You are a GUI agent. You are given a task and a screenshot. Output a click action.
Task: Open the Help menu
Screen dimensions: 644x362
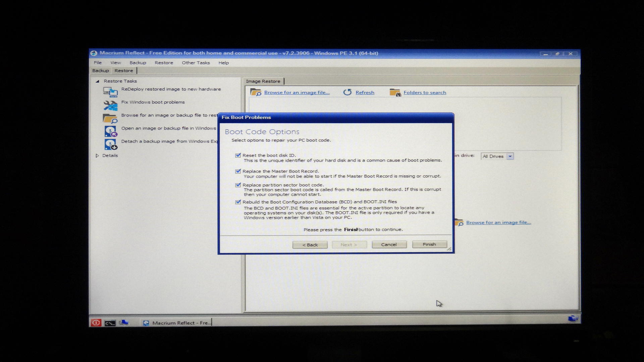tap(224, 63)
